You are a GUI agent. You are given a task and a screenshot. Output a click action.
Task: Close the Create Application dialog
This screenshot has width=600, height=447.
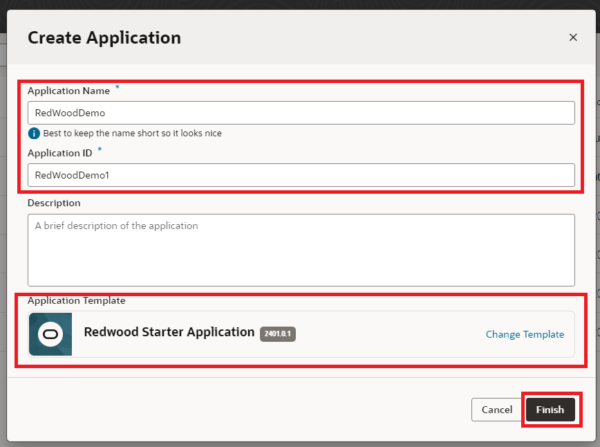[x=573, y=37]
